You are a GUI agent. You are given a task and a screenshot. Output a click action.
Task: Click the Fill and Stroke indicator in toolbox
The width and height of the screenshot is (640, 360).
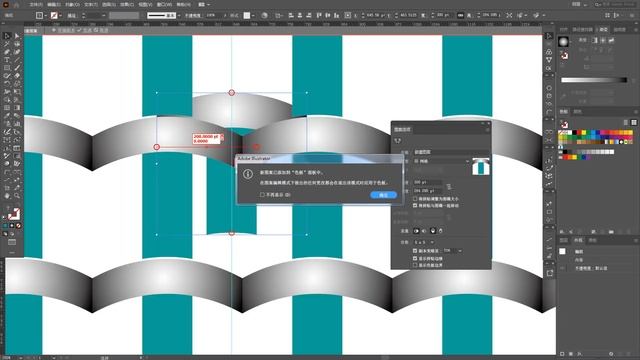pos(13,213)
